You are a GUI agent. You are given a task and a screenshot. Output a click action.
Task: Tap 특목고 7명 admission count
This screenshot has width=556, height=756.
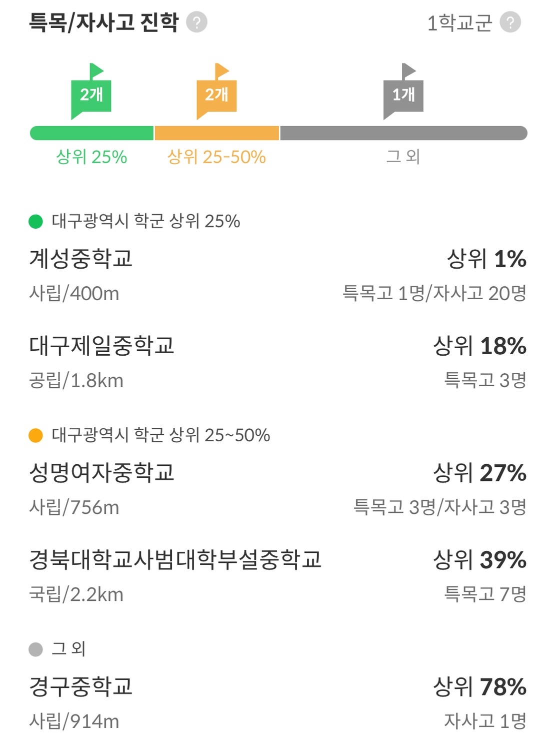tap(485, 594)
